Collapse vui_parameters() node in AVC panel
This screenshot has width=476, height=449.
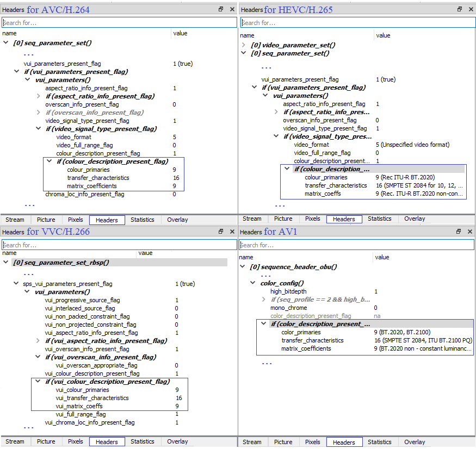tap(28, 79)
